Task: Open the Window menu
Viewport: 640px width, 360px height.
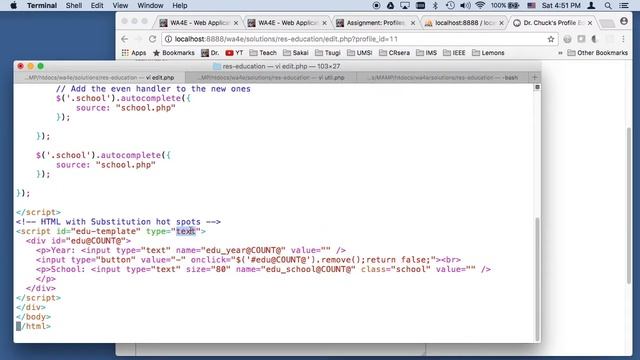Action: click(x=150, y=5)
